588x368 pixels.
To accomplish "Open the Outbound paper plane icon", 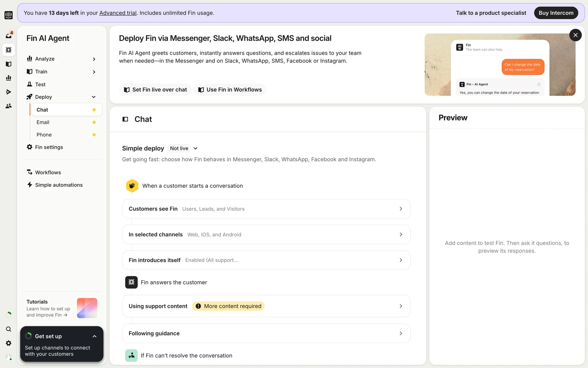I will pos(9,92).
